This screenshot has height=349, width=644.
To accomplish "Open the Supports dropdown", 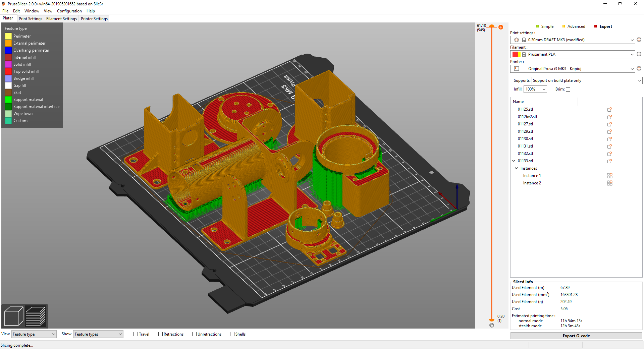I will (x=587, y=80).
